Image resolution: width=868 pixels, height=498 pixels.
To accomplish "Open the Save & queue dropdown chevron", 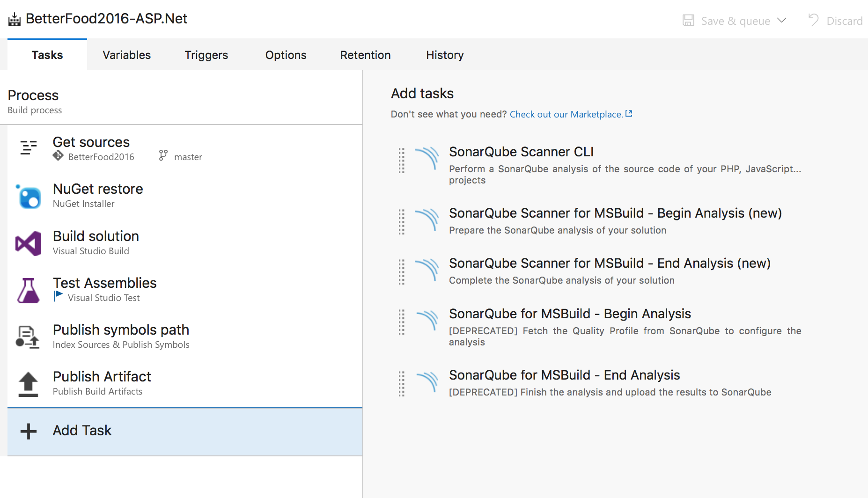I will [x=781, y=20].
